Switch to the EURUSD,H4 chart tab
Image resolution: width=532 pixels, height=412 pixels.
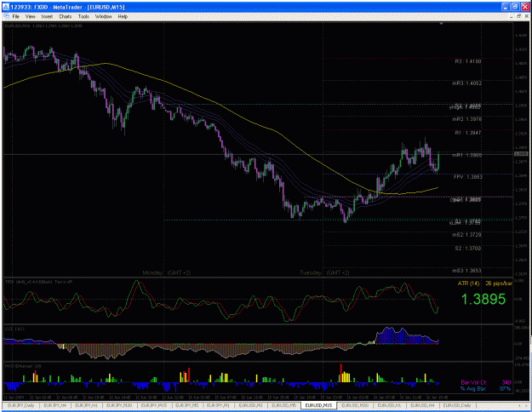(422, 405)
